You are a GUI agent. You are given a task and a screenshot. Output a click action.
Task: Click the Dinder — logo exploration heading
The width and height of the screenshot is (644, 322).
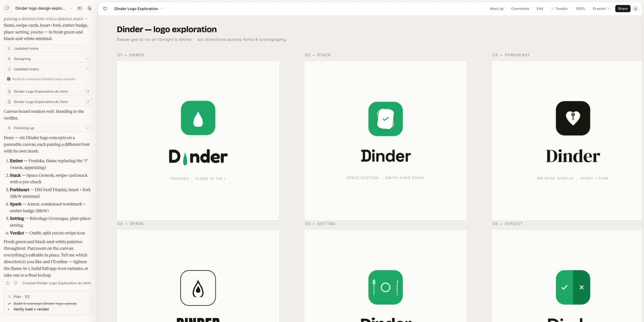click(x=167, y=29)
